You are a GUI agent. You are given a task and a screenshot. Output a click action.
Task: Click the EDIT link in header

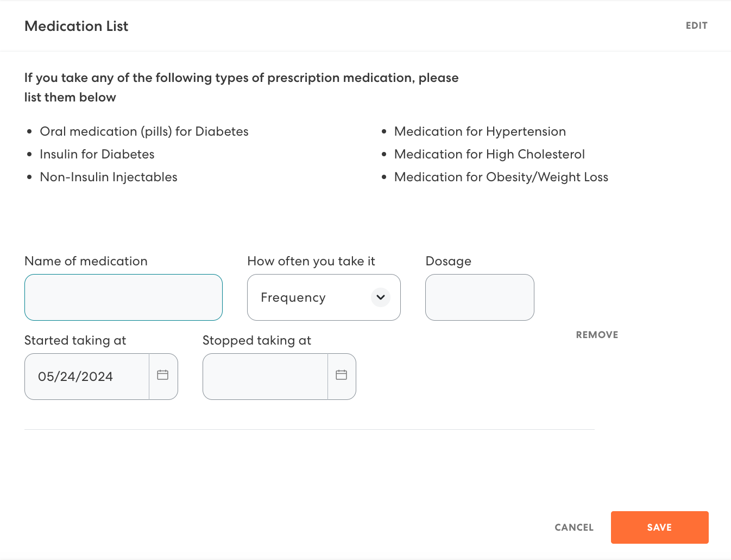coord(696,26)
